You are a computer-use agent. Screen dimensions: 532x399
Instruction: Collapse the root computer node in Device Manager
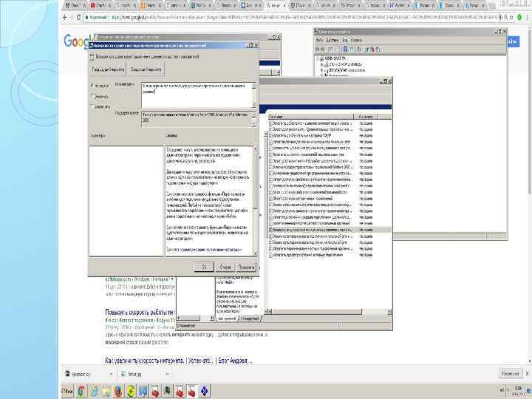[318, 58]
